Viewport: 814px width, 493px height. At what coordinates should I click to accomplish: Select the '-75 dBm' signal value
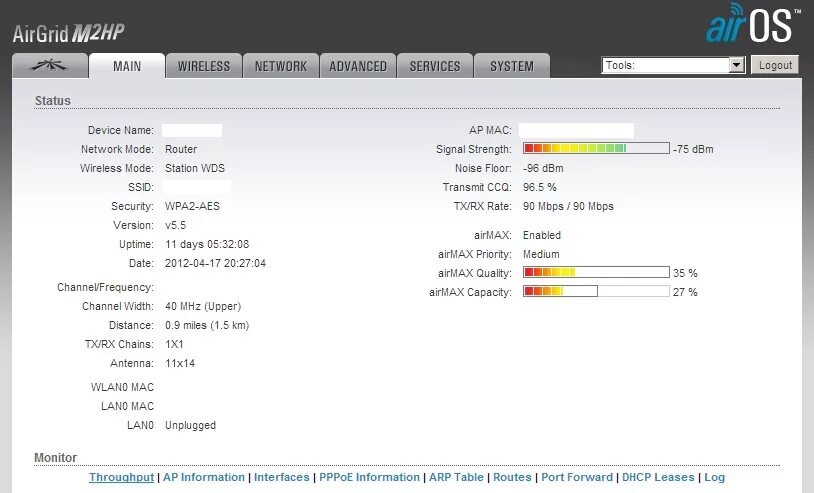(x=693, y=149)
